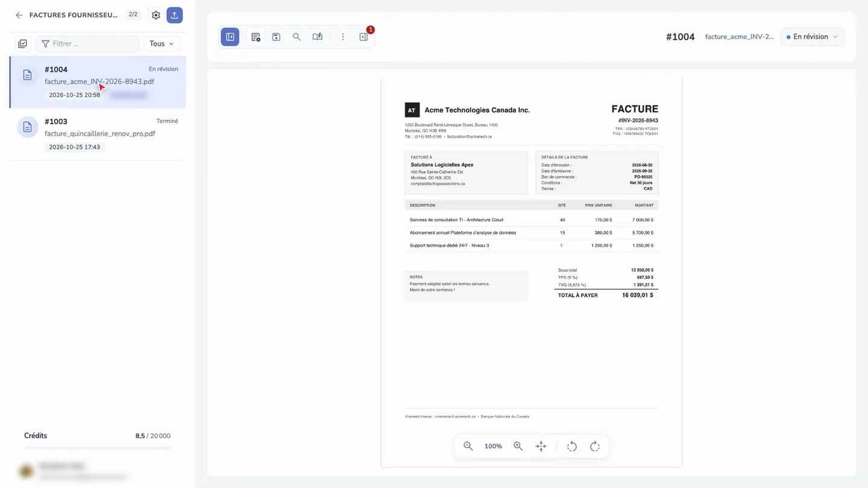Open the search tool in the toolbar
This screenshot has height=488, width=868.
(x=297, y=37)
